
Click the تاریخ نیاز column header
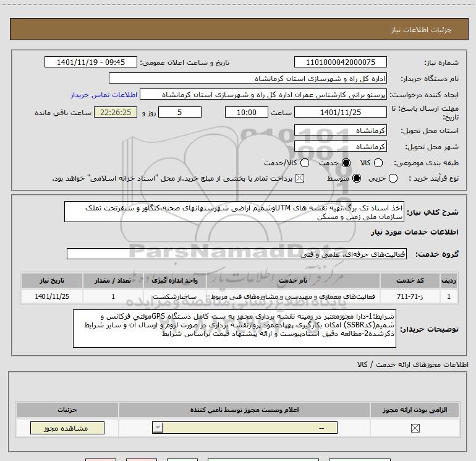(x=51, y=280)
